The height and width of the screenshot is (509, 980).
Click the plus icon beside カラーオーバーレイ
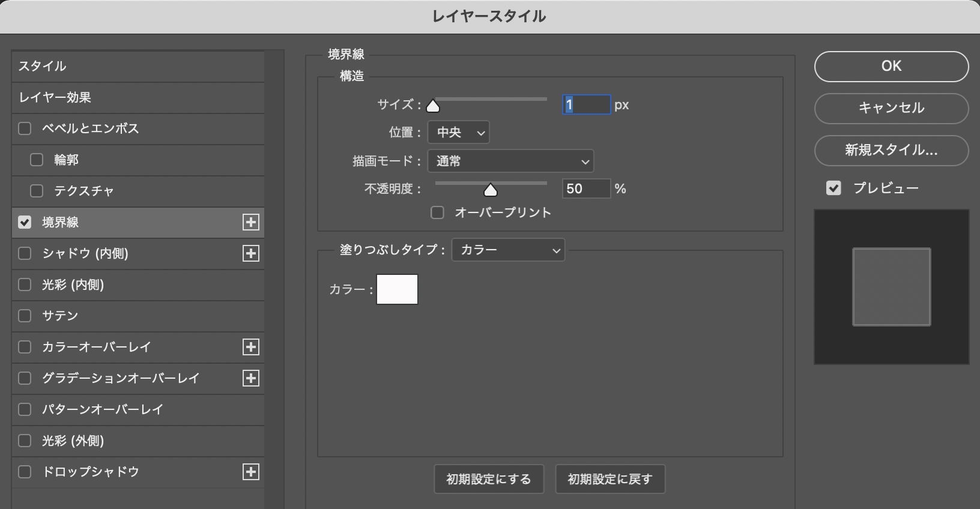tap(250, 347)
